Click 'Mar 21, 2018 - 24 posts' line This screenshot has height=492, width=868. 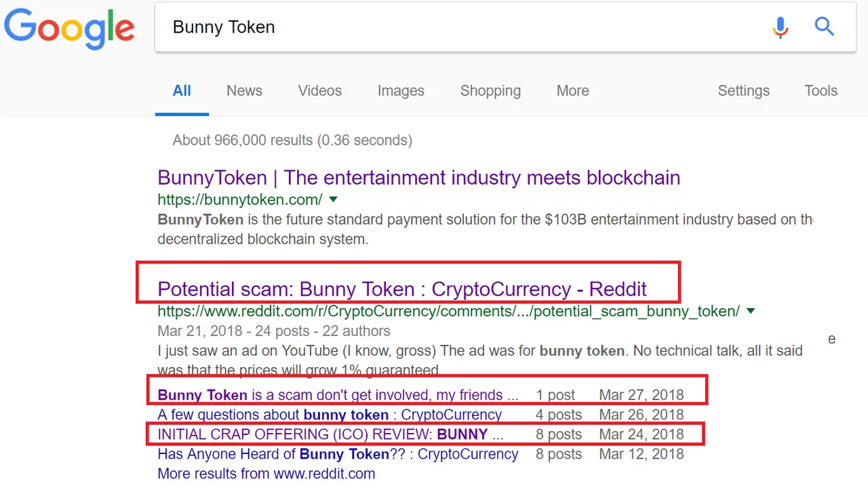pos(274,331)
